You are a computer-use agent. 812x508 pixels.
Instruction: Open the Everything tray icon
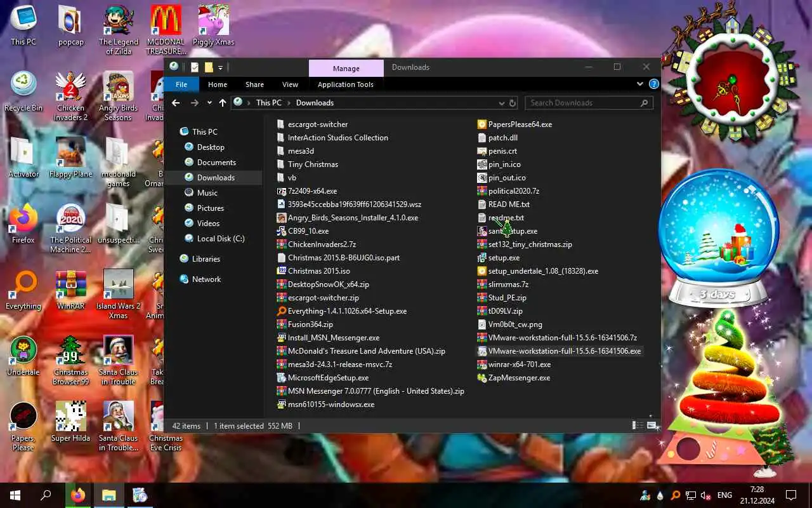coord(676,495)
